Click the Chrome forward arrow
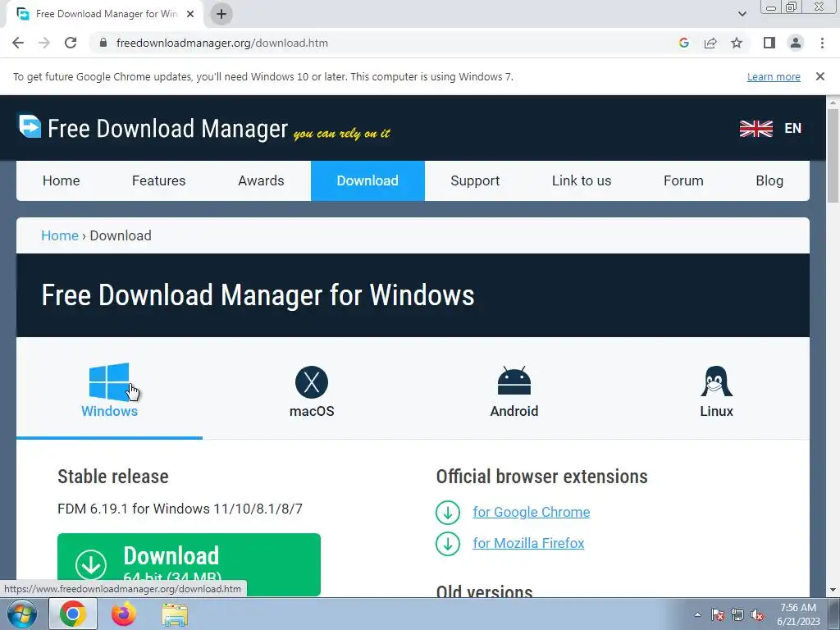This screenshot has height=630, width=840. (x=44, y=43)
